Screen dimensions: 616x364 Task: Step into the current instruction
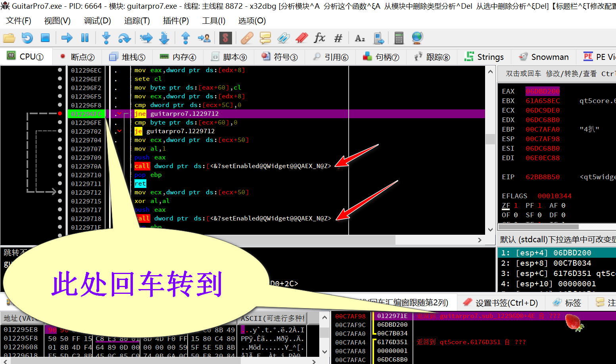106,38
